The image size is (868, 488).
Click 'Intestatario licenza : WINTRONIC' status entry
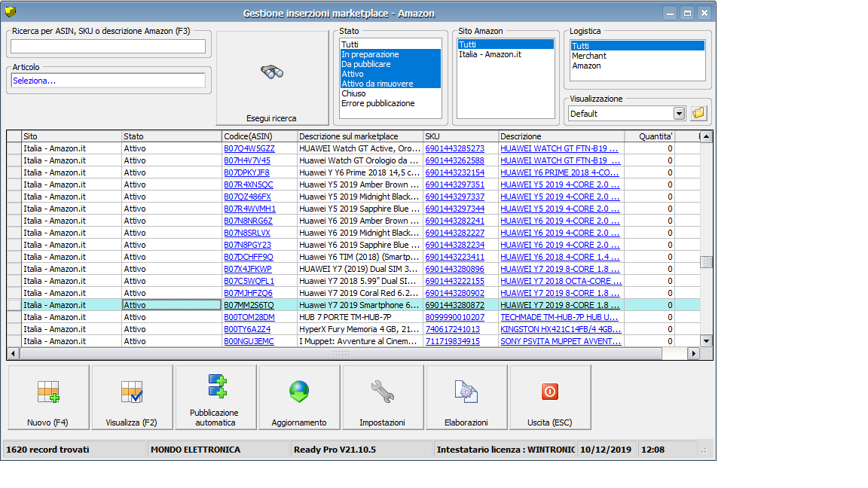click(506, 450)
